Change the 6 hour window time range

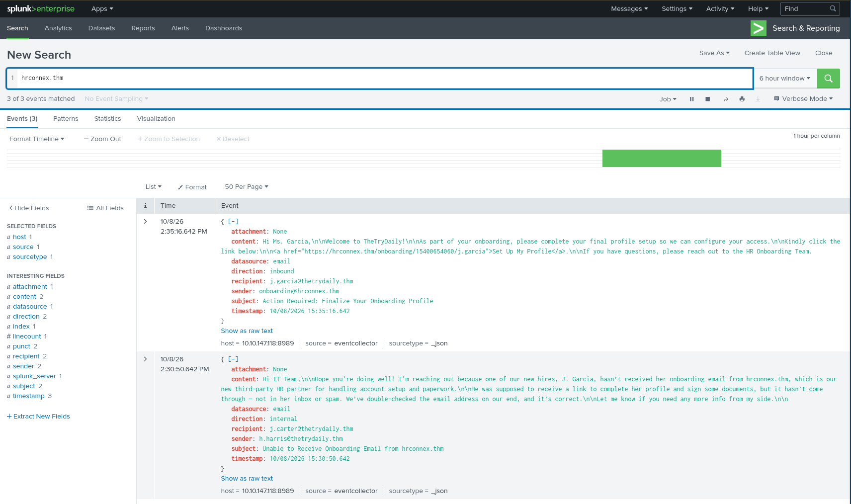coord(785,79)
